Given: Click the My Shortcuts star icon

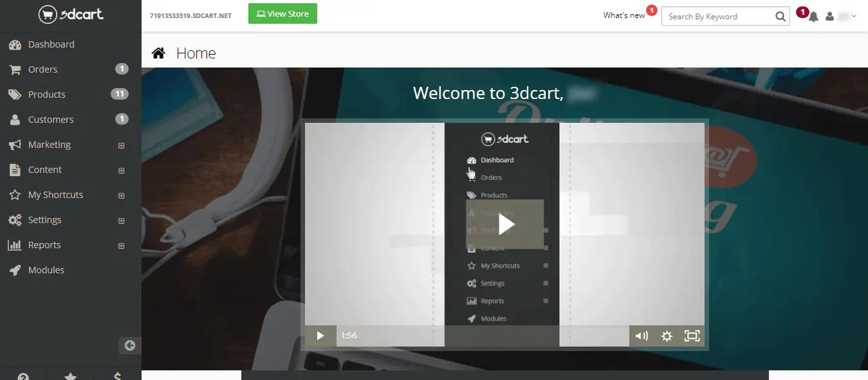Looking at the screenshot, I should click(x=15, y=195).
